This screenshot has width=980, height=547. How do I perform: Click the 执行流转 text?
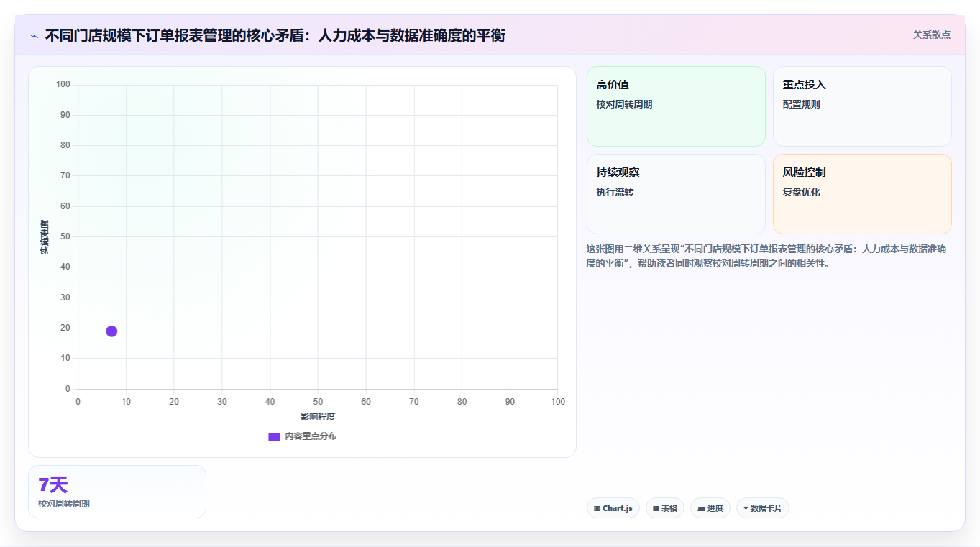(x=615, y=192)
